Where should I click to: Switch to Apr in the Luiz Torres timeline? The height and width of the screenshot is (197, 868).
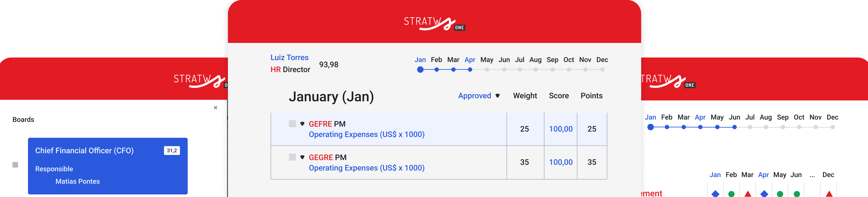[x=470, y=60]
